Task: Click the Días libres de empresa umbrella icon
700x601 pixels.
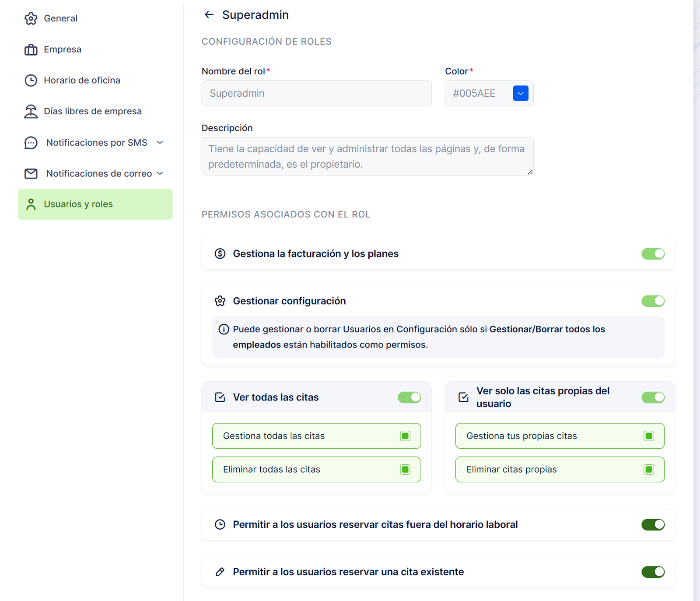Action: pos(31,112)
